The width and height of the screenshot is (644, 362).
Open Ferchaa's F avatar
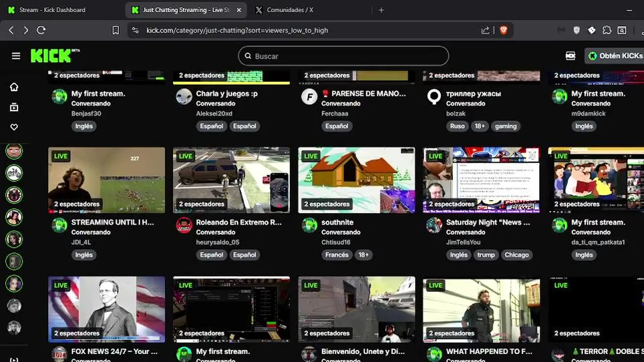coord(309,97)
